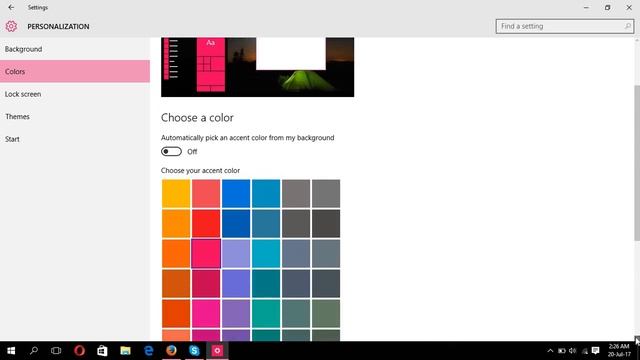Open Skype from the taskbar
Screen dimensions: 640x360
[194, 351]
